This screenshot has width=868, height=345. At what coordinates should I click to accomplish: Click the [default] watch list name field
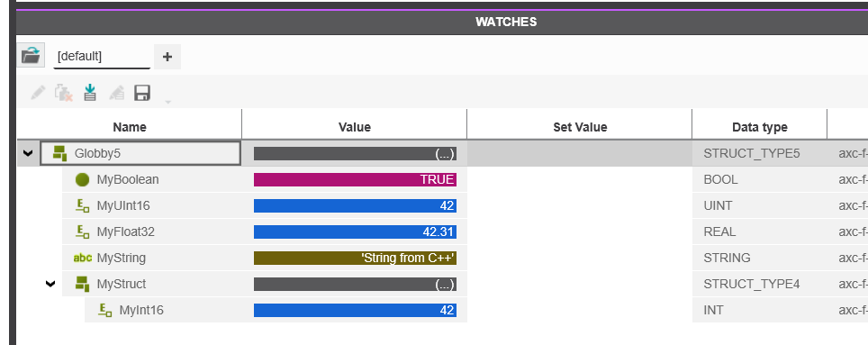[x=102, y=57]
